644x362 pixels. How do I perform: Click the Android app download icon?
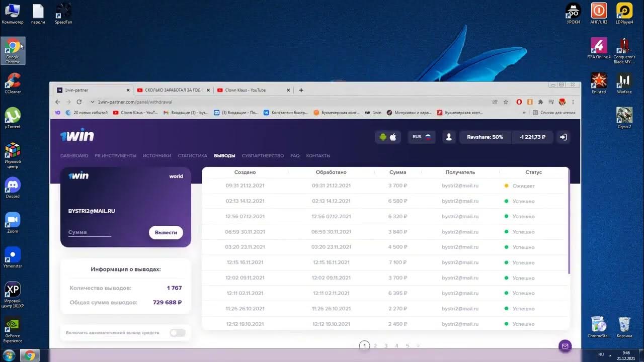tap(383, 137)
